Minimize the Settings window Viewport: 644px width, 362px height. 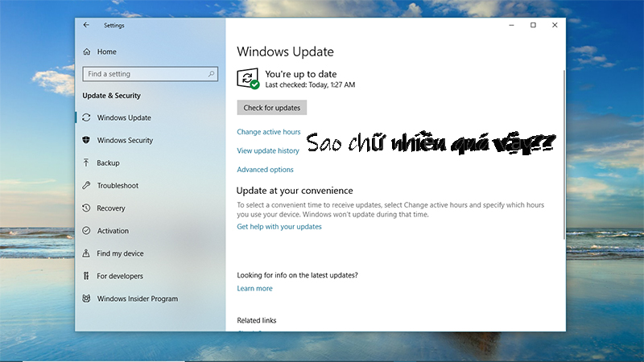[511, 25]
